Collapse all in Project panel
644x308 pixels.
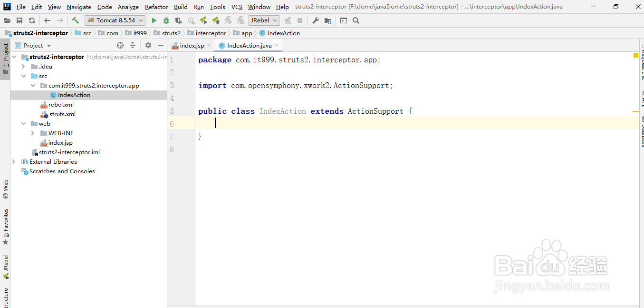click(133, 45)
